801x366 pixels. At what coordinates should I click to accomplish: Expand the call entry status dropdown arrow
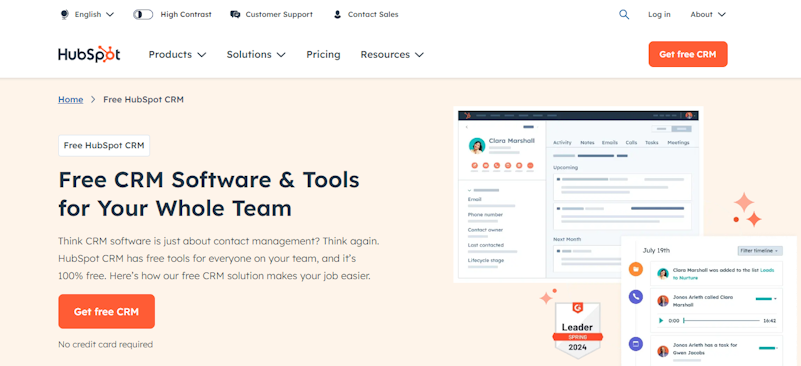click(x=775, y=299)
